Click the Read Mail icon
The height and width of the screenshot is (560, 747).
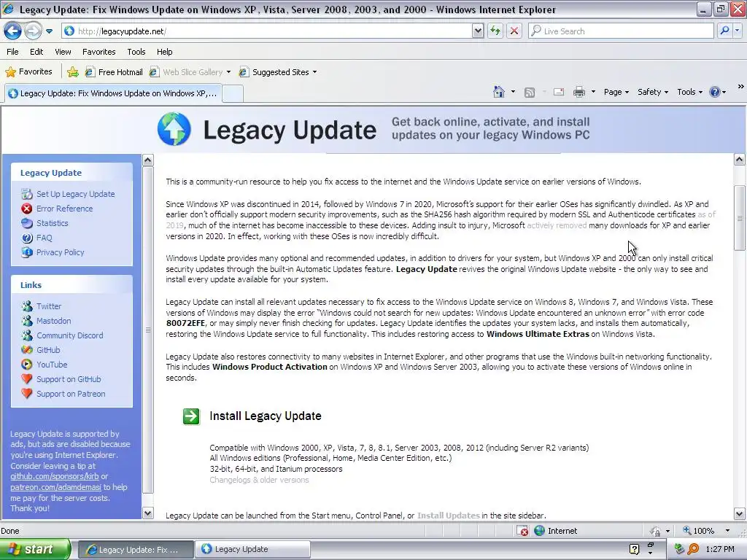558,92
